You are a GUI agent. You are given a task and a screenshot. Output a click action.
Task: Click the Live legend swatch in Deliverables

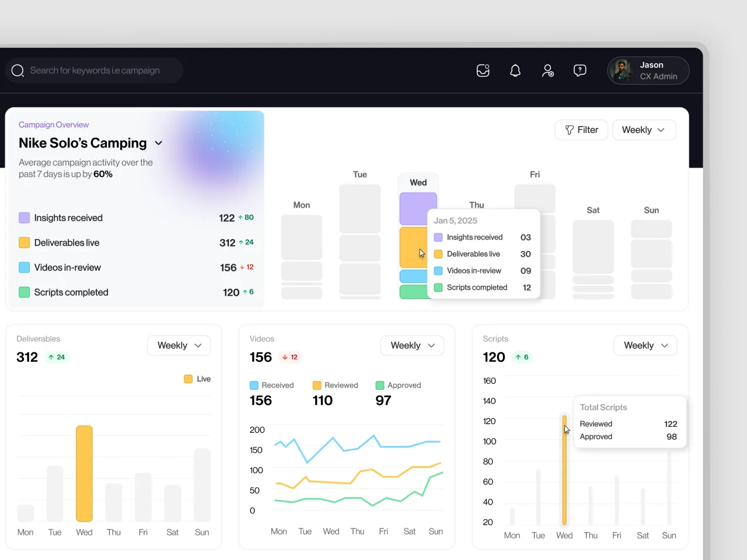coord(188,379)
